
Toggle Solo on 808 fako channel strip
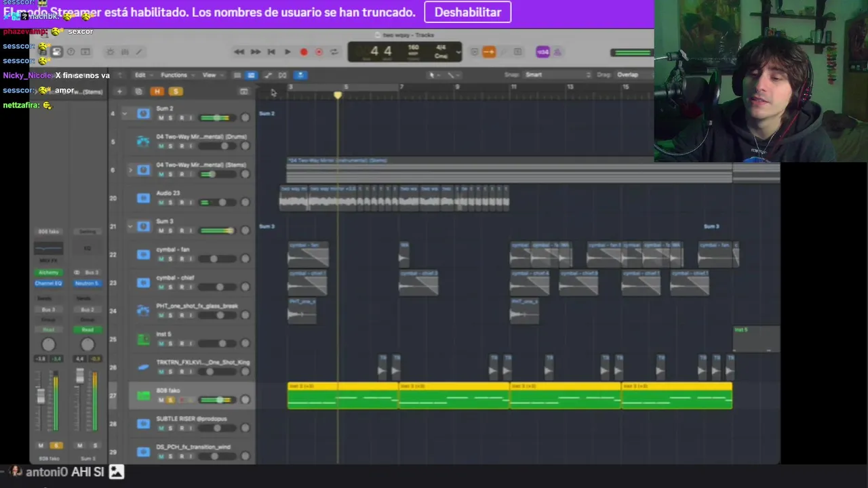(x=56, y=445)
